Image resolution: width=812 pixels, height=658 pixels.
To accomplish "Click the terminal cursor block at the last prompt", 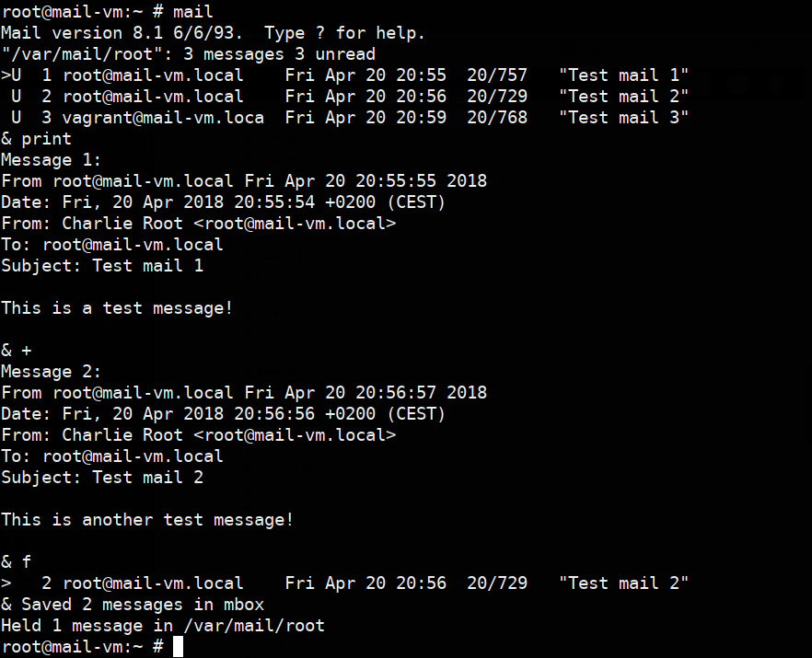I will pyautogui.click(x=179, y=647).
